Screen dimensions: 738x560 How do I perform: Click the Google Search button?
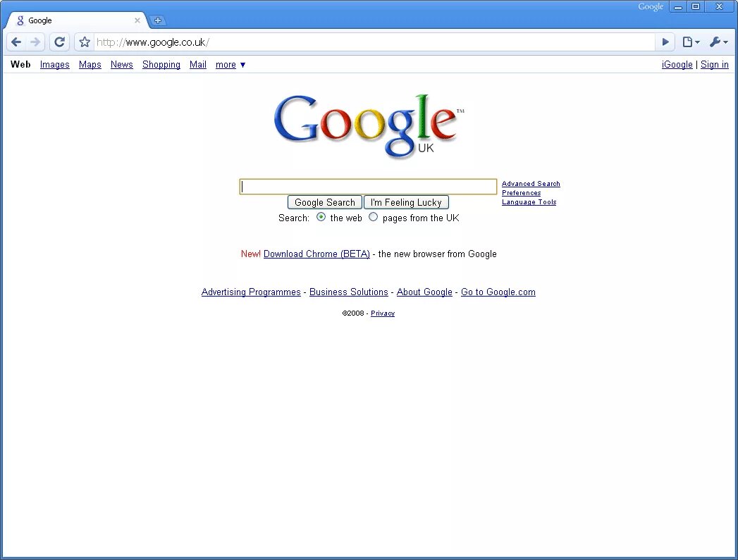pos(325,202)
